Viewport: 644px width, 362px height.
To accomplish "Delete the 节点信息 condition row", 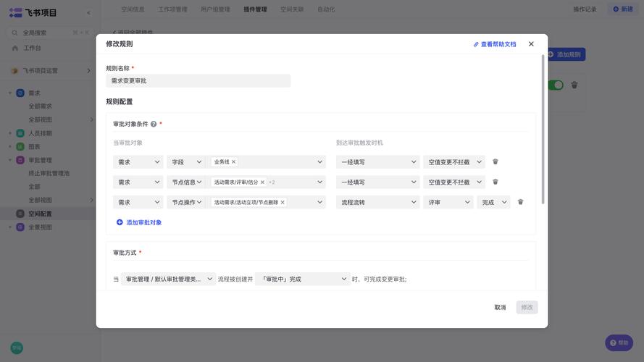I will (x=495, y=182).
